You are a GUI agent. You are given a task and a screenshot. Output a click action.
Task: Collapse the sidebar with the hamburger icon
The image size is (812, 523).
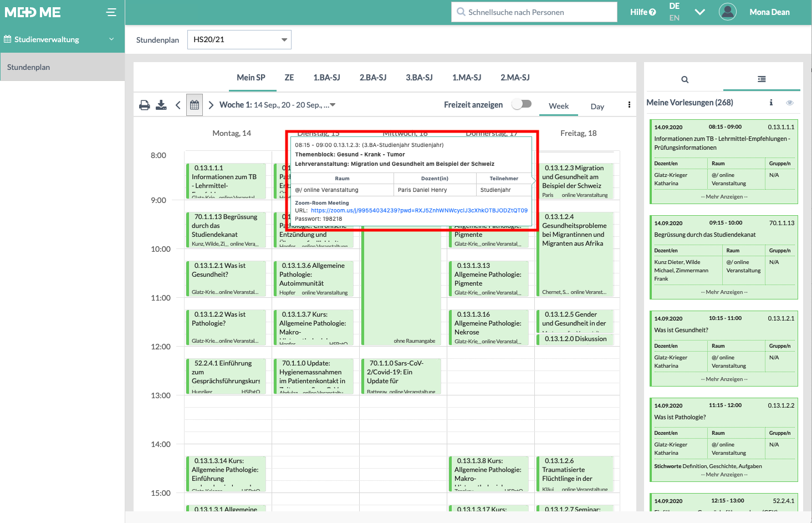click(x=111, y=12)
